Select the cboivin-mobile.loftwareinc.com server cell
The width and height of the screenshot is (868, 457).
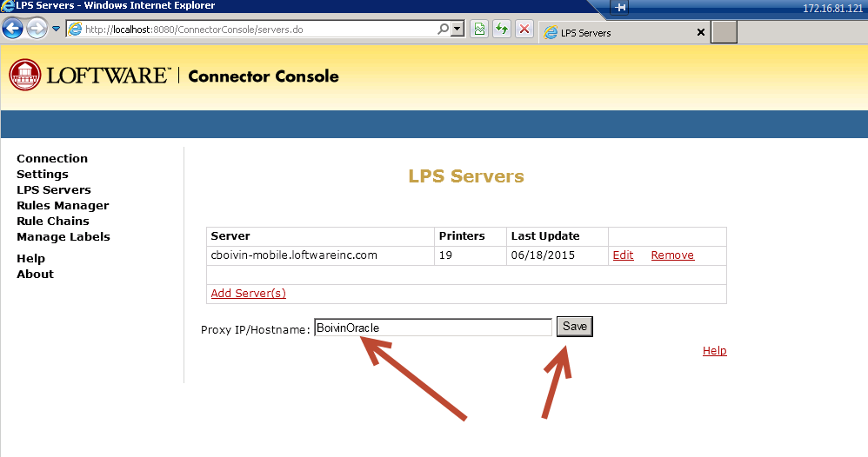click(x=321, y=255)
